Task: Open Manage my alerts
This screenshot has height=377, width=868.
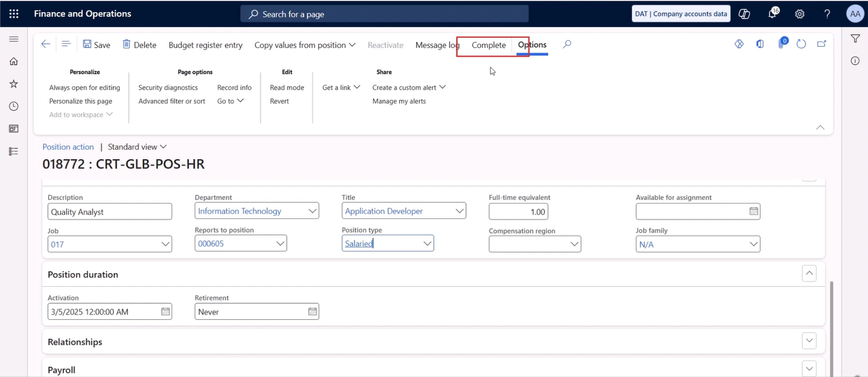Action: click(x=399, y=101)
